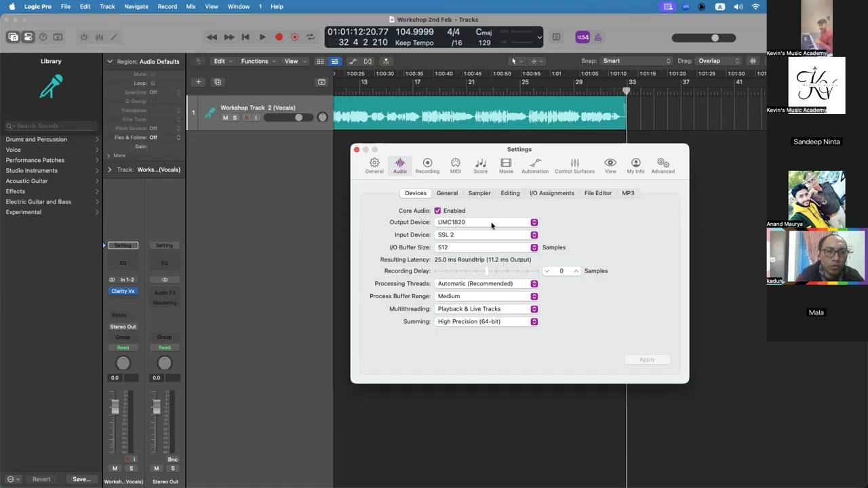Toggle the waveform zoom button

pos(753,61)
